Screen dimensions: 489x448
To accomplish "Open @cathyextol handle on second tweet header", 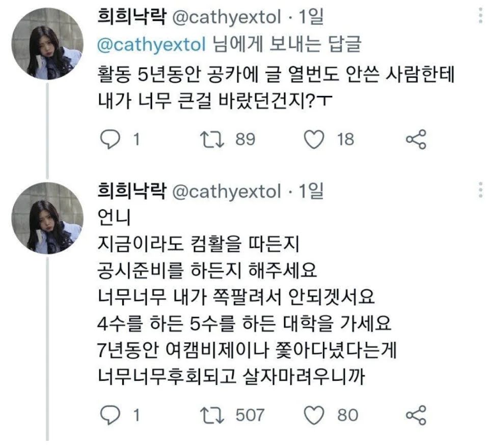I will pos(227,191).
